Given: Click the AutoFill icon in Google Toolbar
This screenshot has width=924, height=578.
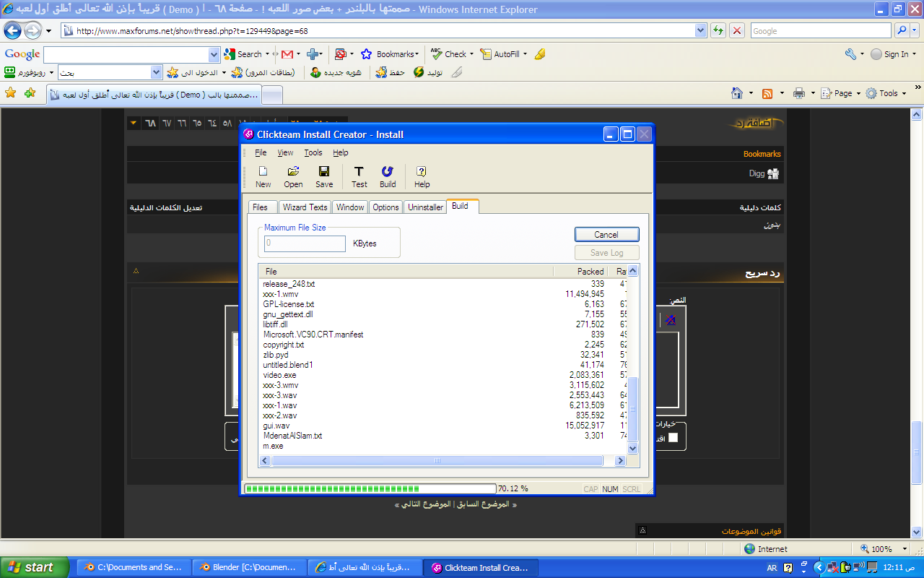Looking at the screenshot, I should point(486,54).
